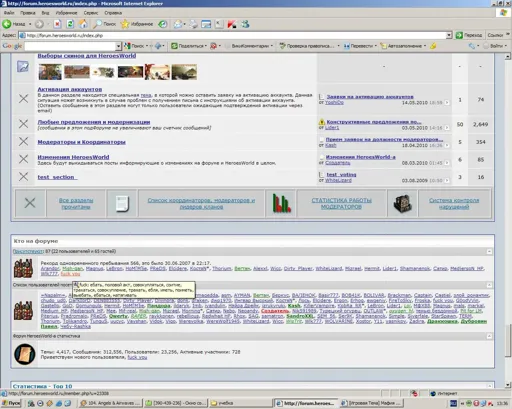512x409 pixels.
Task: Open the Избранное menu in the menu bar
Action: (x=66, y=13)
